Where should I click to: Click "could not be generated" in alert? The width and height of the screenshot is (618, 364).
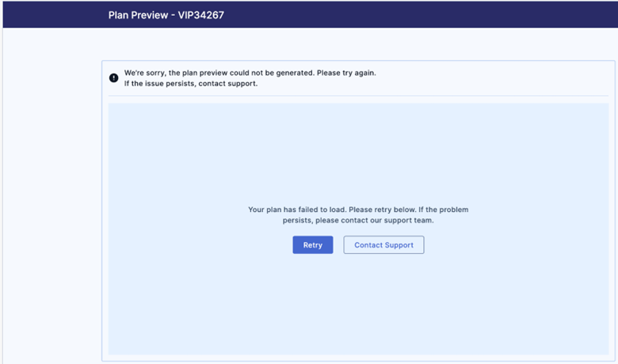click(x=271, y=73)
